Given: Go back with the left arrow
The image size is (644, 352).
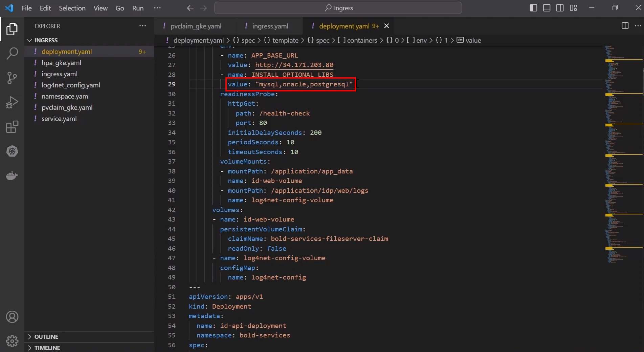Looking at the screenshot, I should point(190,8).
